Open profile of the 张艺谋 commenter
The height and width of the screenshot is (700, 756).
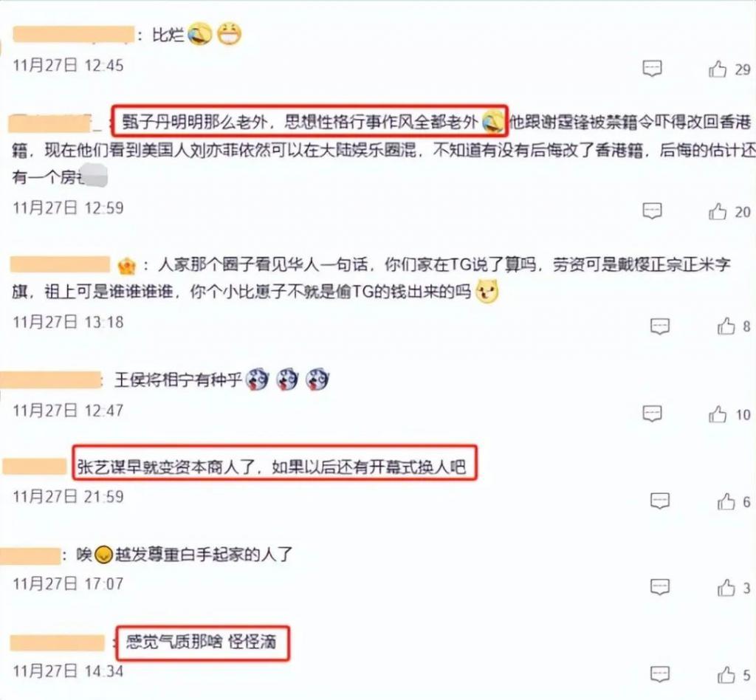(x=34, y=467)
